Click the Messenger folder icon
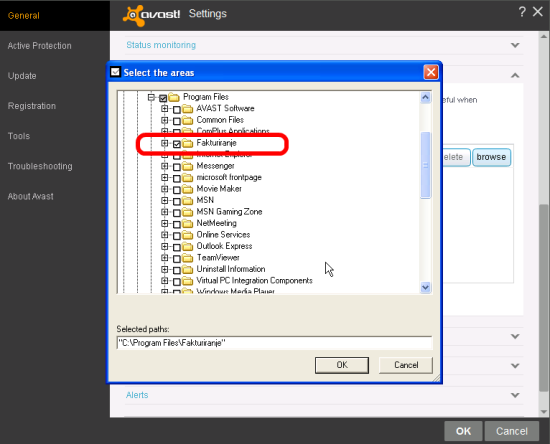 188,166
